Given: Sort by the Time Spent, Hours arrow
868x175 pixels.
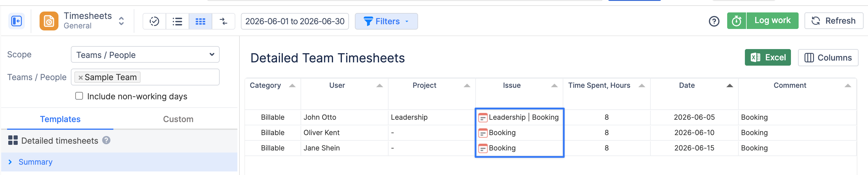Looking at the screenshot, I should (x=642, y=86).
